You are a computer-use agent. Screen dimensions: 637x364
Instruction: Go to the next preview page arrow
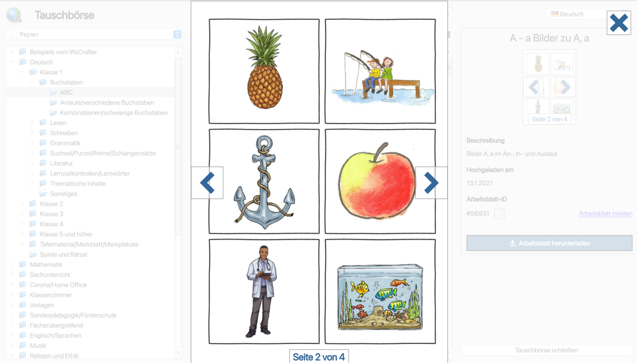pyautogui.click(x=431, y=183)
